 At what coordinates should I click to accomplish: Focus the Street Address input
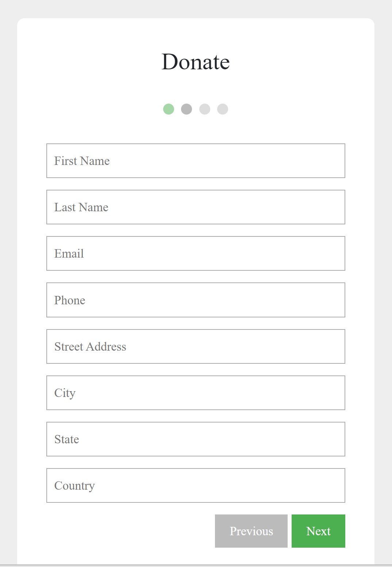196,346
